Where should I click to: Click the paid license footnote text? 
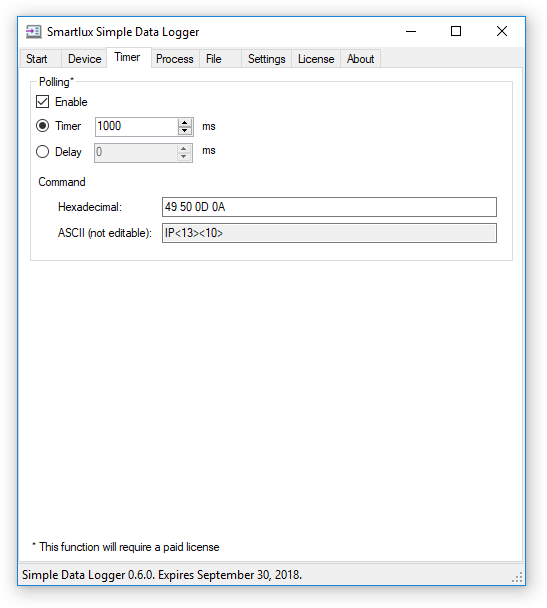126,547
